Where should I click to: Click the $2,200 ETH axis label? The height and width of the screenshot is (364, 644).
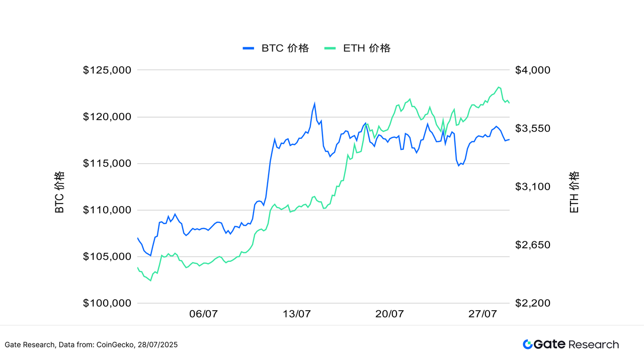point(533,303)
